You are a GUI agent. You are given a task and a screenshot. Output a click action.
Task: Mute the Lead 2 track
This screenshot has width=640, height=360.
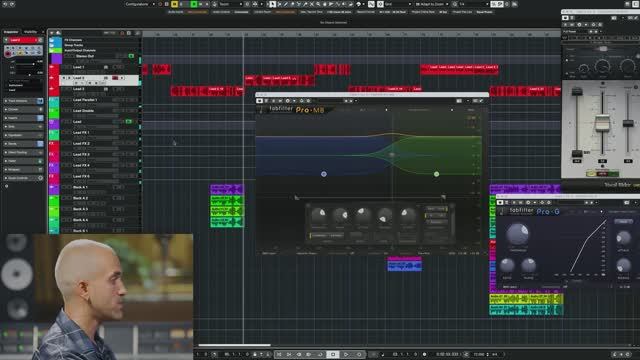click(x=64, y=78)
